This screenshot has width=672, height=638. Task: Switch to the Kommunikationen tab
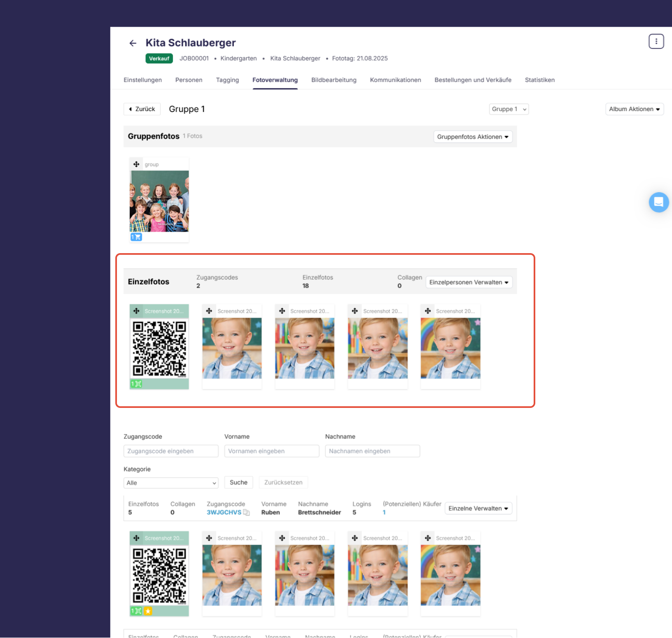395,80
